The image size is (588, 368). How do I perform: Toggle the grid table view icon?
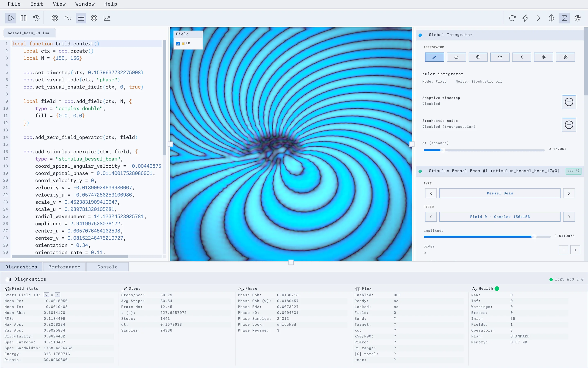coord(81,18)
